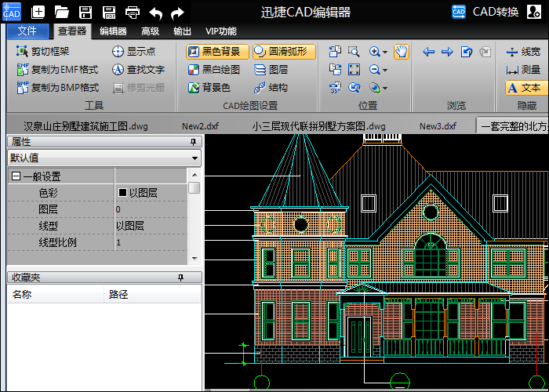Toggle 测量 measurement display
This screenshot has width=549, height=392.
coord(524,70)
